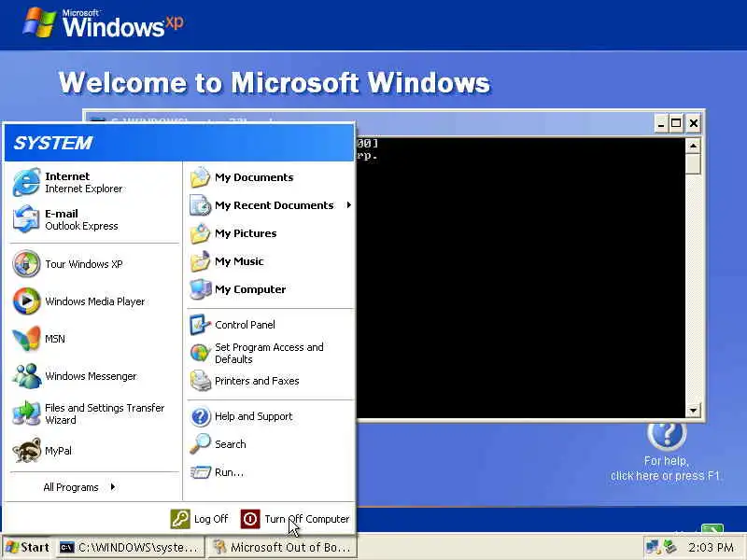Click the Search magnifier icon
747x560 pixels.
point(200,444)
